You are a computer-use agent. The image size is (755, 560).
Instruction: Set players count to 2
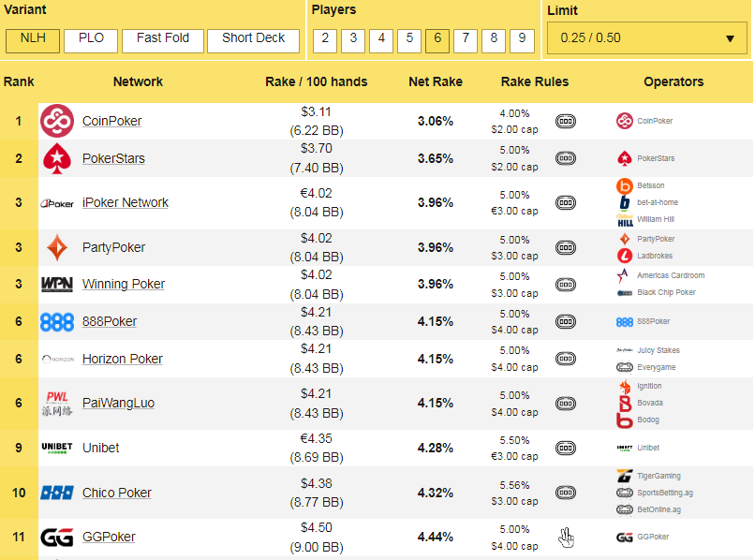pos(324,39)
